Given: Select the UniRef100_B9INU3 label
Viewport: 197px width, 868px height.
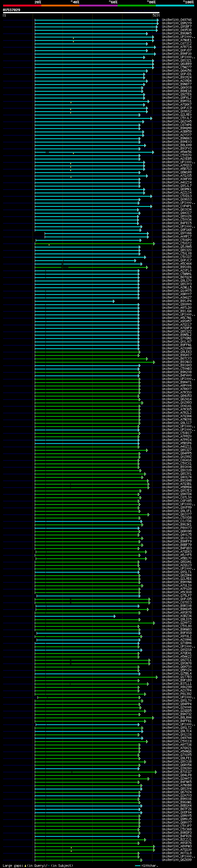Looking at the screenshot, I should click(177, 362).
